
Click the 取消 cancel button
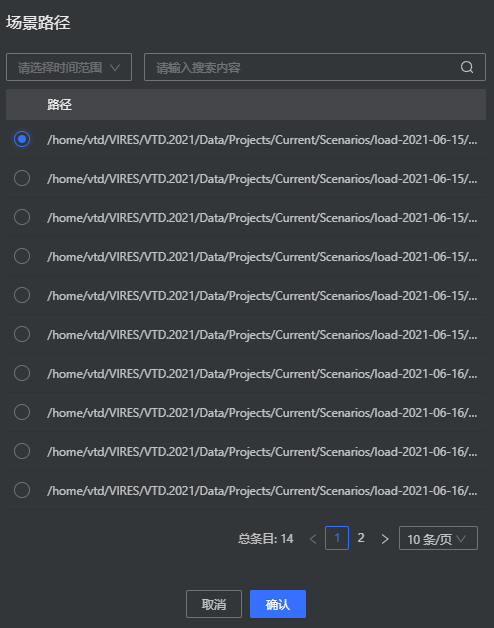tap(214, 604)
